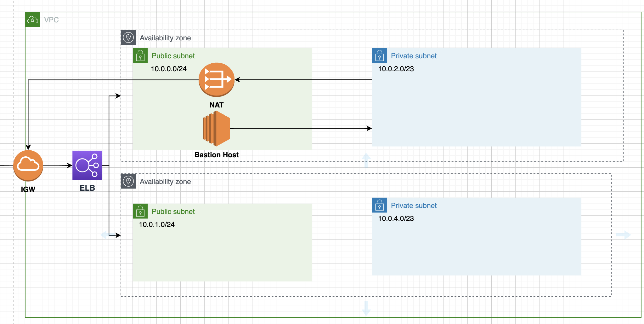Select lock icon of 10.0.2.0/23 private subnet
This screenshot has height=324, width=644.
(380, 55)
